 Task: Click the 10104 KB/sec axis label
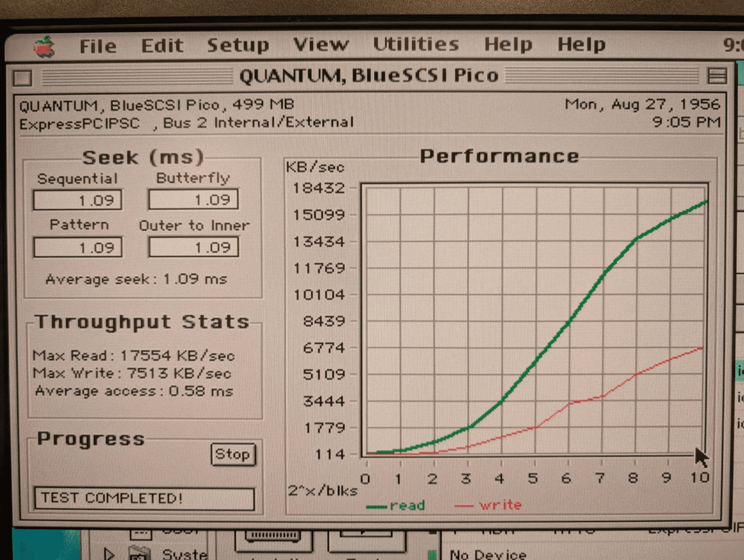319,295
